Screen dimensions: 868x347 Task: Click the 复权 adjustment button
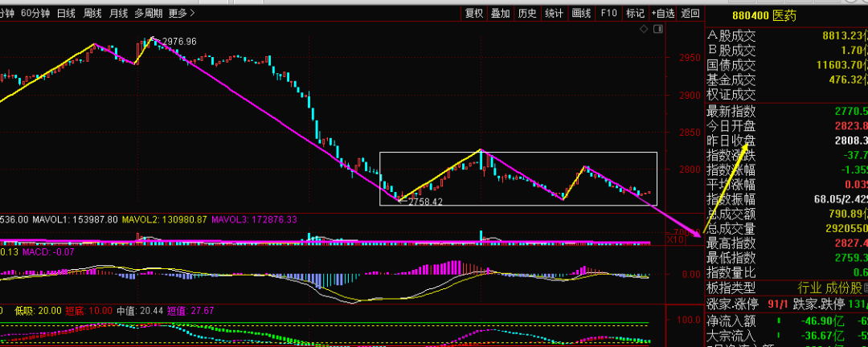pos(474,13)
